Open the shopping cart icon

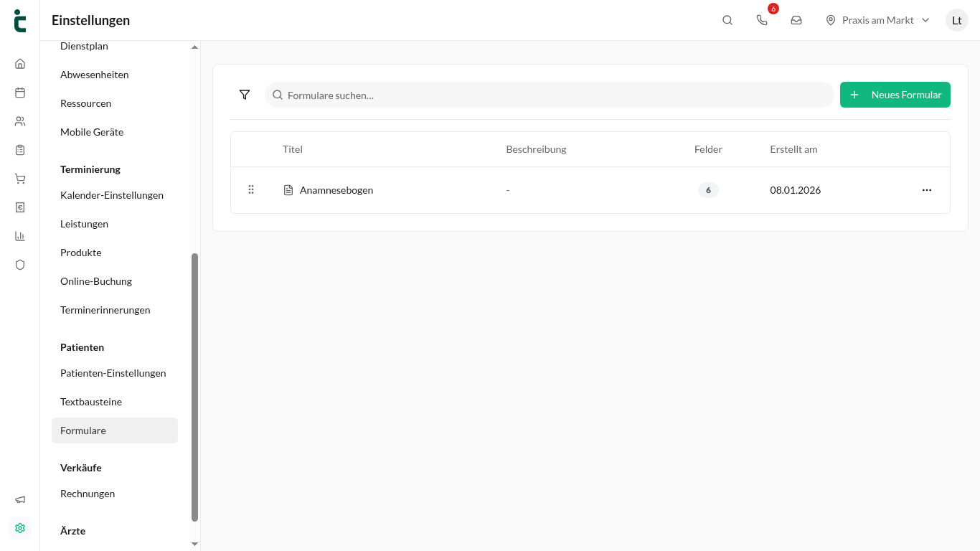click(x=20, y=179)
